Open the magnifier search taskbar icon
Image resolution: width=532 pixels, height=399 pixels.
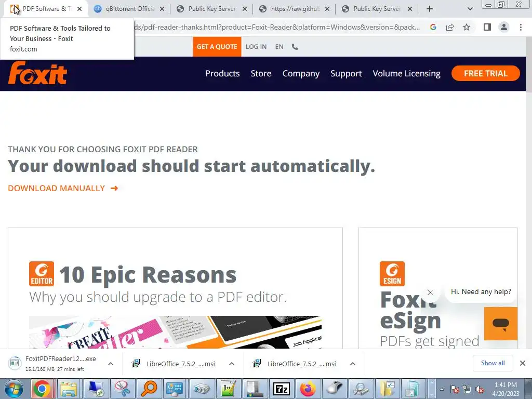tap(149, 389)
